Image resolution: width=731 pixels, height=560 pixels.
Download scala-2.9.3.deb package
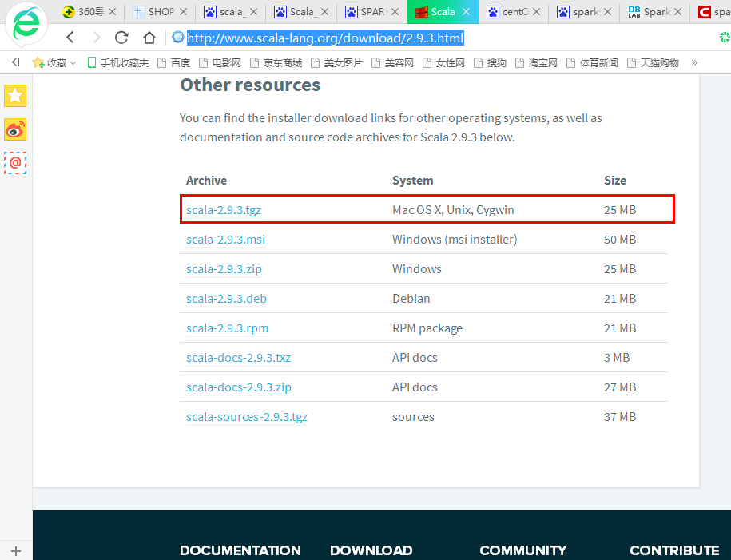click(226, 299)
